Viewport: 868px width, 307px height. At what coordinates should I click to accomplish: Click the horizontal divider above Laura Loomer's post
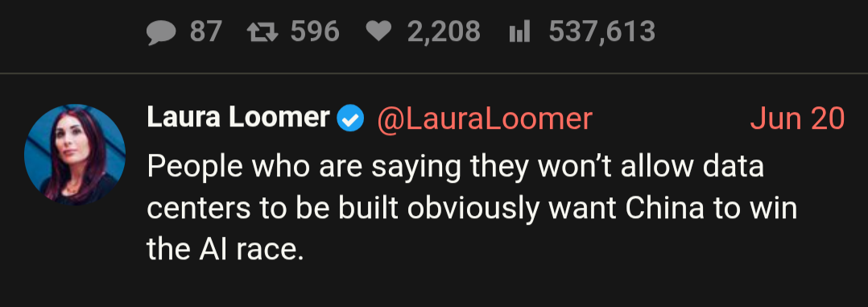[x=434, y=73]
